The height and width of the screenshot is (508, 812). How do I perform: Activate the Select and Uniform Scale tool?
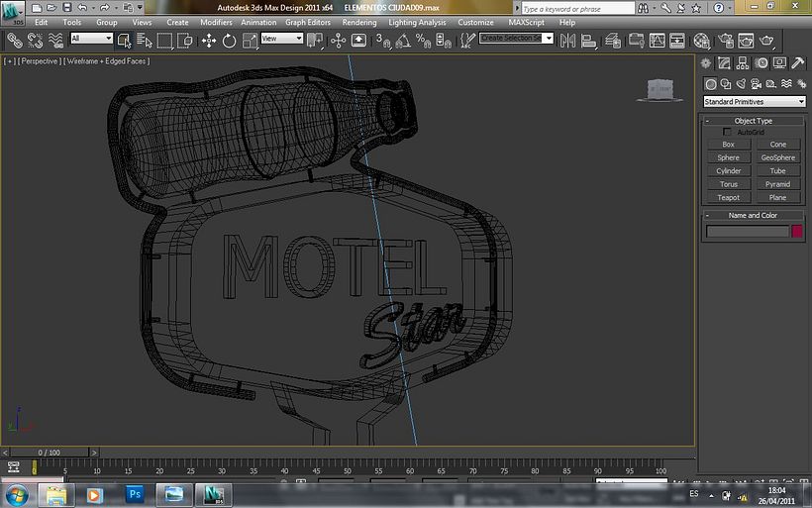(x=250, y=41)
